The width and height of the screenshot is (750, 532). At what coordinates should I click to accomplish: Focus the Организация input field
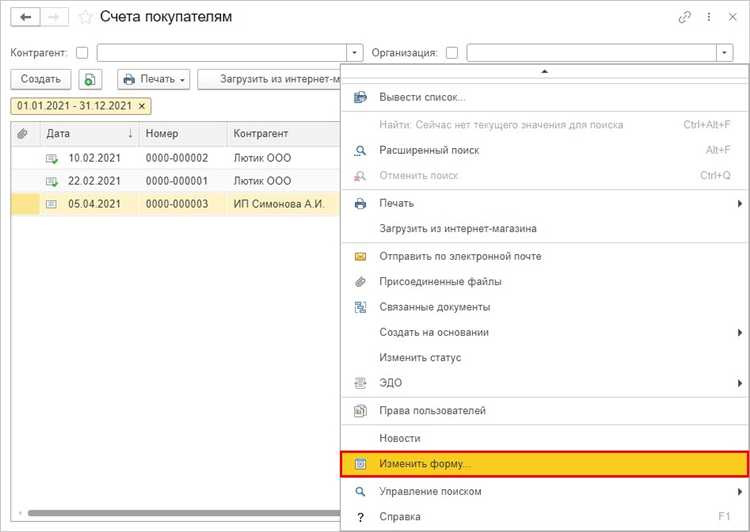point(592,53)
